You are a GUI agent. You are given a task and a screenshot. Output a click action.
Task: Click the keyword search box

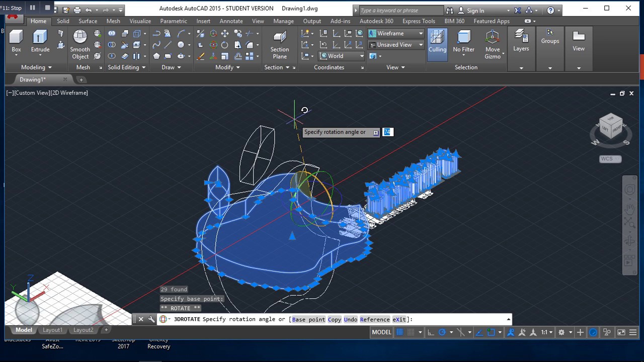(401, 10)
